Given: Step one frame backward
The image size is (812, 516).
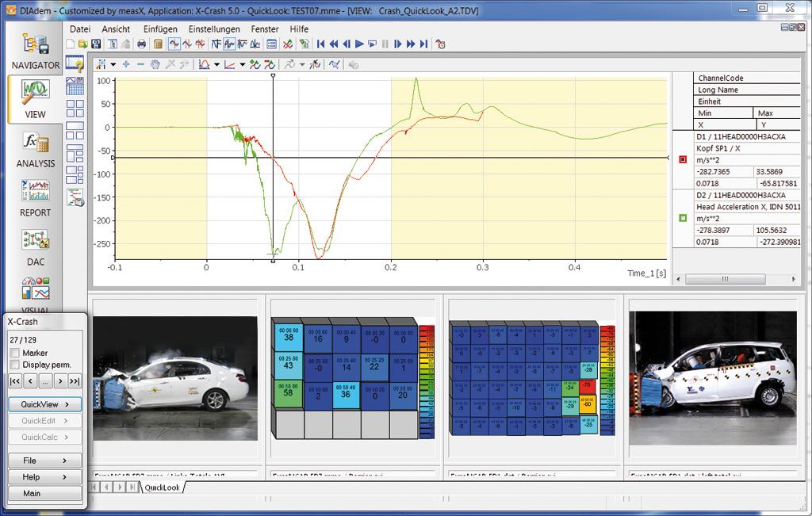Looking at the screenshot, I should pos(347,44).
